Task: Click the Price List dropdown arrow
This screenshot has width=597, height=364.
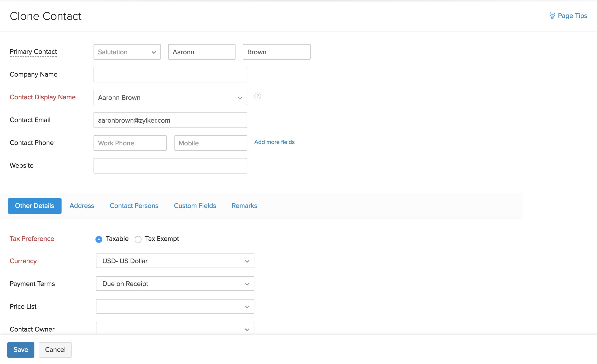Action: coord(247,306)
